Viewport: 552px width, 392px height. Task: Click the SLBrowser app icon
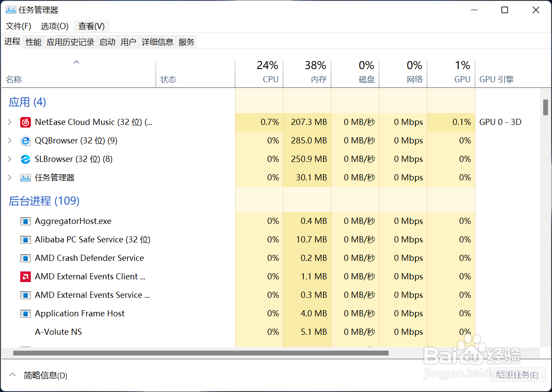coord(26,159)
